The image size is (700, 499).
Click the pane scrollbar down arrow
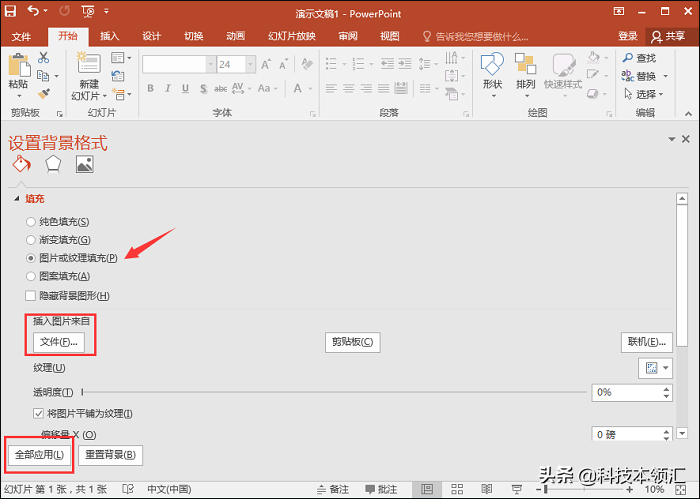(682, 433)
